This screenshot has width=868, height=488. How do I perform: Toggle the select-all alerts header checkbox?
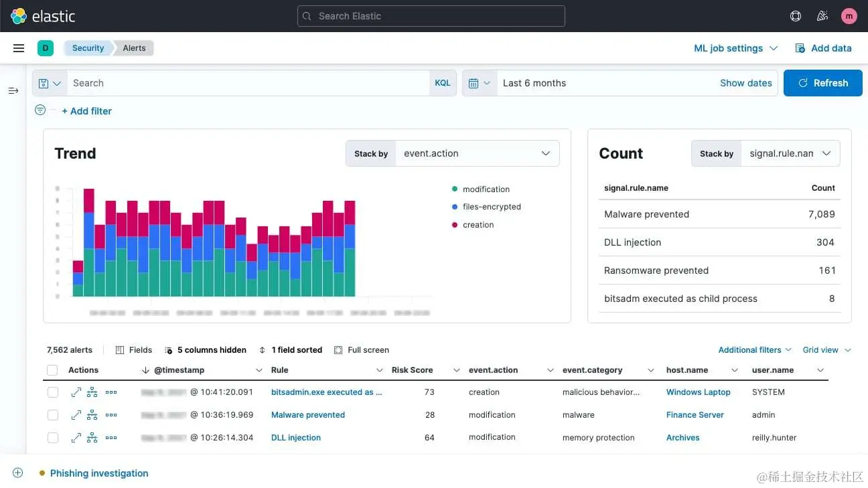tap(53, 370)
